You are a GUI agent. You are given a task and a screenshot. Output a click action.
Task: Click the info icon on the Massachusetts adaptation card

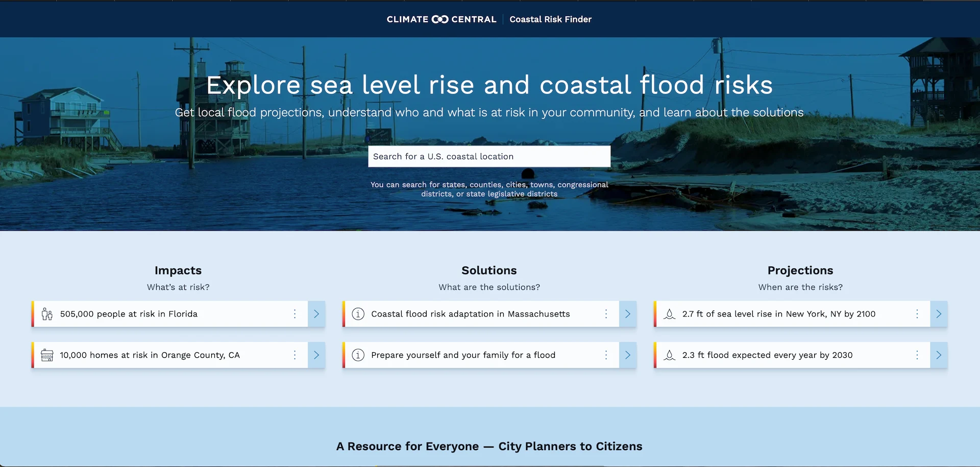[x=357, y=314]
